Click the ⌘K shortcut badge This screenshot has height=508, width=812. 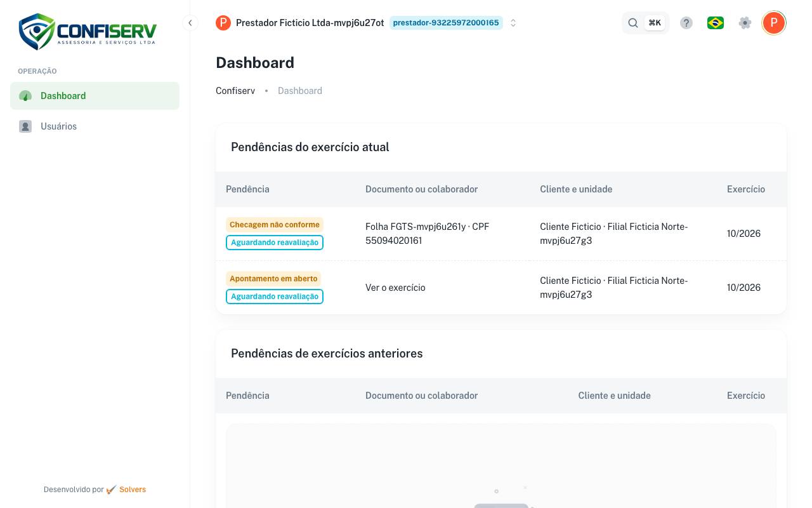(x=655, y=23)
